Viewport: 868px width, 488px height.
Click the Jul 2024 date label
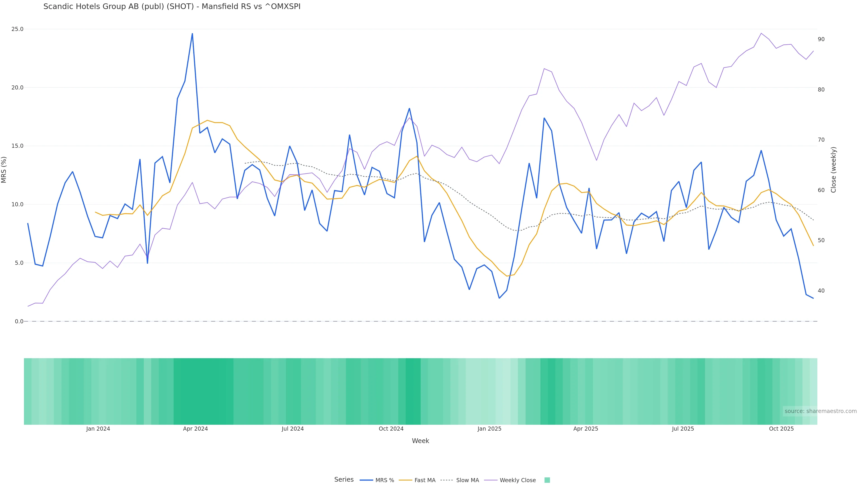click(292, 429)
